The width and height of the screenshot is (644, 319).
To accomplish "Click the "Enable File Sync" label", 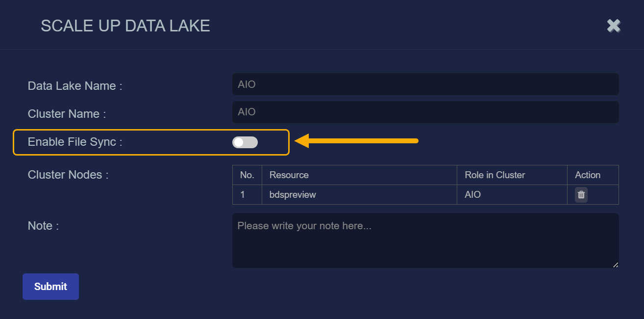I will click(x=75, y=142).
